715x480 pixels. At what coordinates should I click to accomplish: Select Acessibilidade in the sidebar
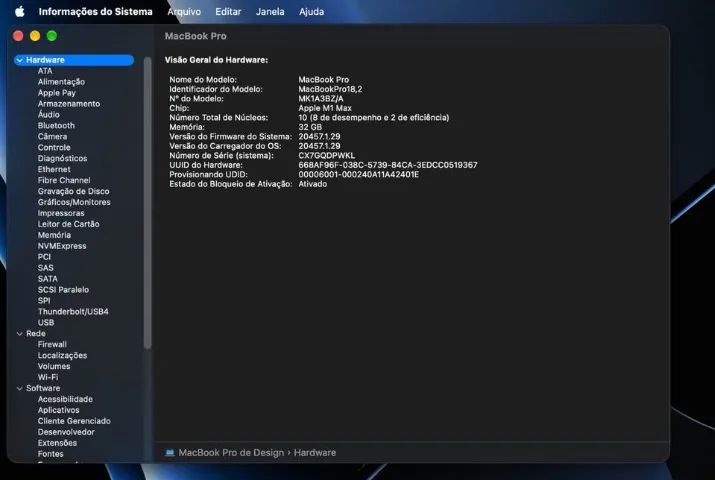65,399
